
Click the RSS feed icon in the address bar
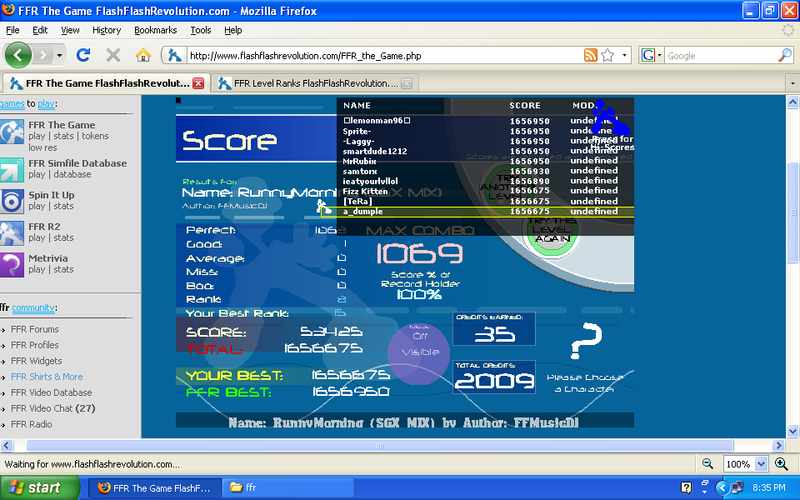pyautogui.click(x=591, y=55)
